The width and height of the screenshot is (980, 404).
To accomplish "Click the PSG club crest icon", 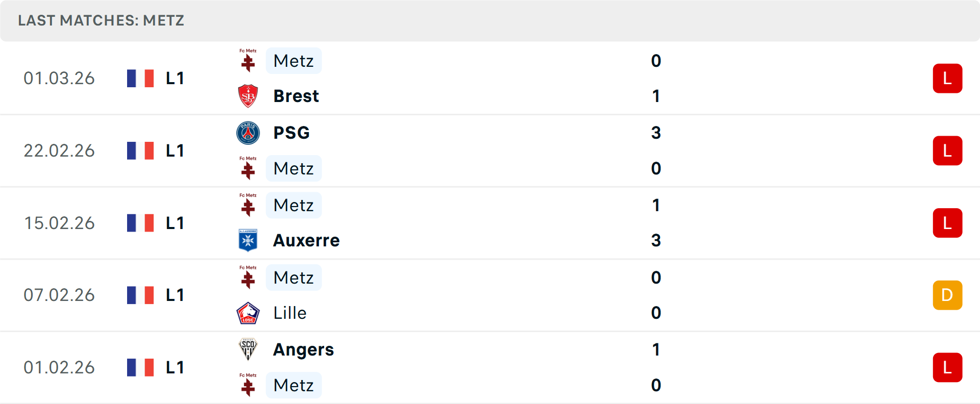I will 248,133.
